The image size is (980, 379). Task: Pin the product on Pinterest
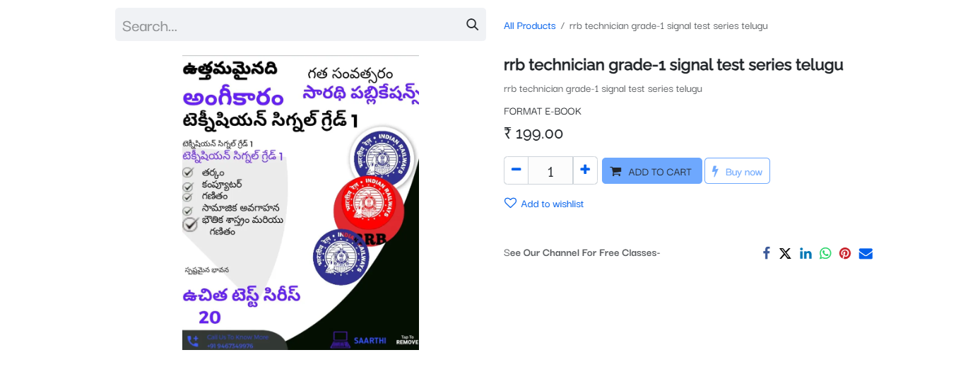(x=845, y=253)
